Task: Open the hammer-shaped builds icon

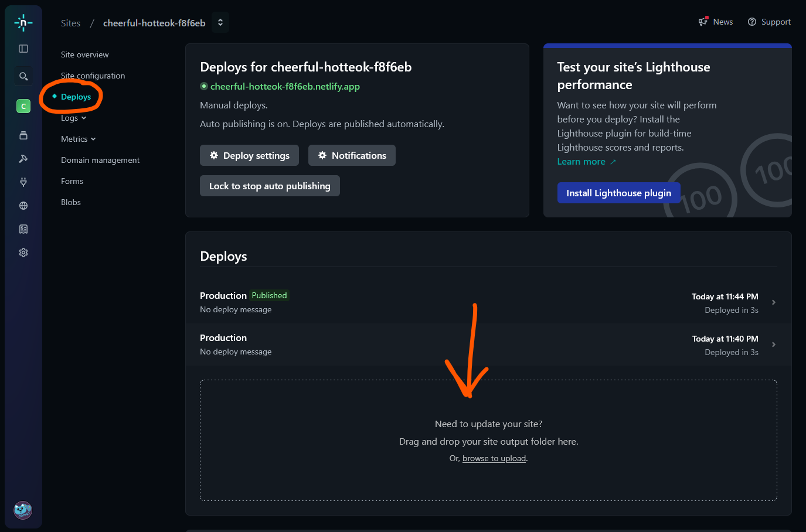Action: 23,159
